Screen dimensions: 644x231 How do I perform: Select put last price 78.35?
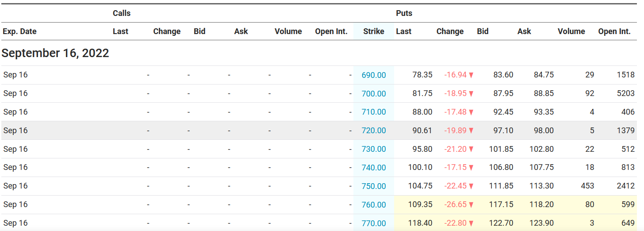(x=422, y=75)
